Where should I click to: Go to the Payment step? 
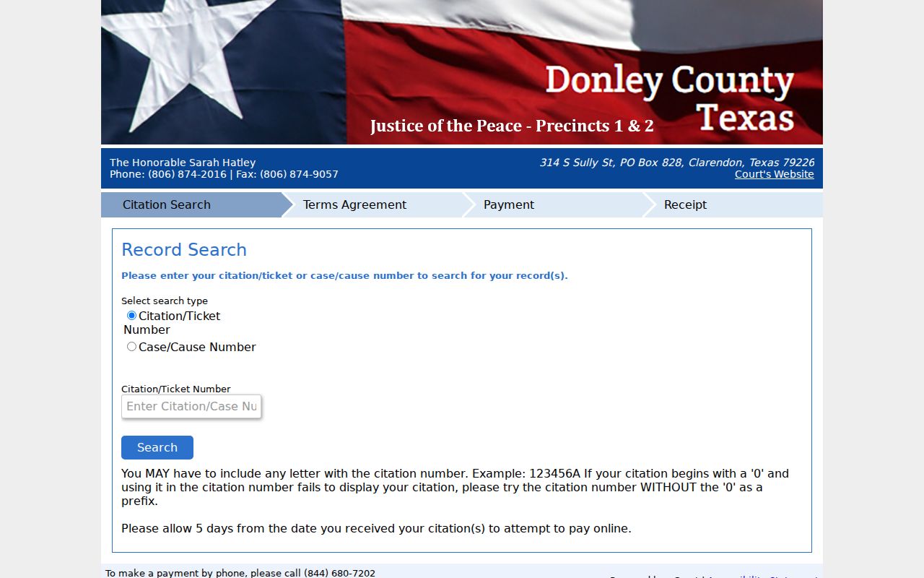(x=552, y=204)
